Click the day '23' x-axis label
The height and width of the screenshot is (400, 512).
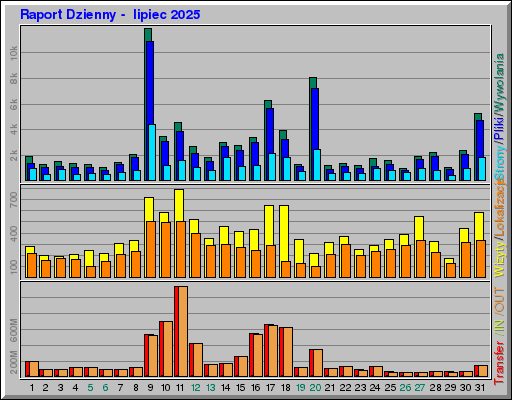coord(360,388)
